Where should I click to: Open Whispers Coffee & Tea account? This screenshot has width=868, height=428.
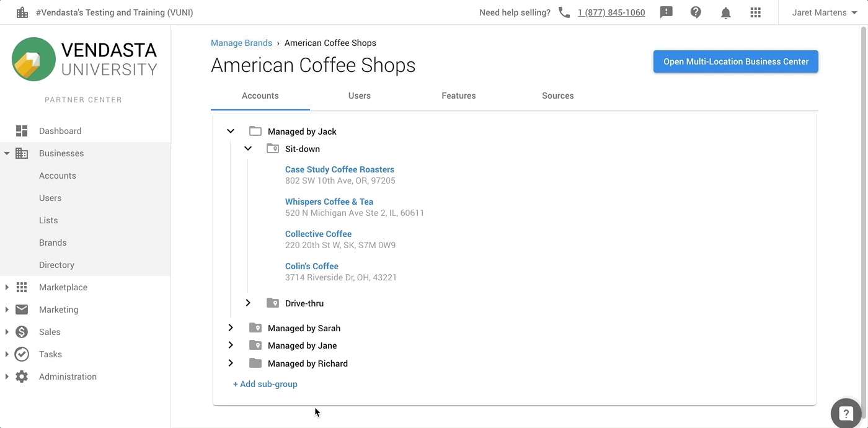pos(329,202)
